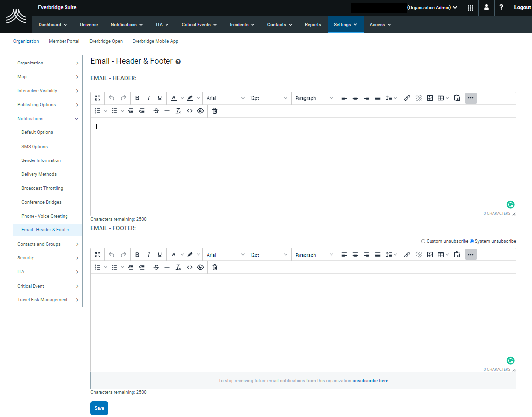Viewport: 532px width, 417px height.
Task: Insert a link using the header toolbar
Action: coord(407,98)
